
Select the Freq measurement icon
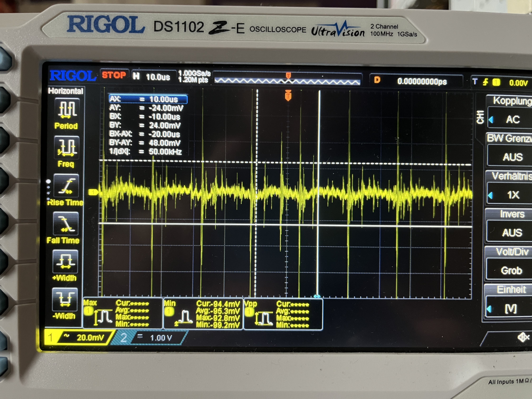(67, 147)
